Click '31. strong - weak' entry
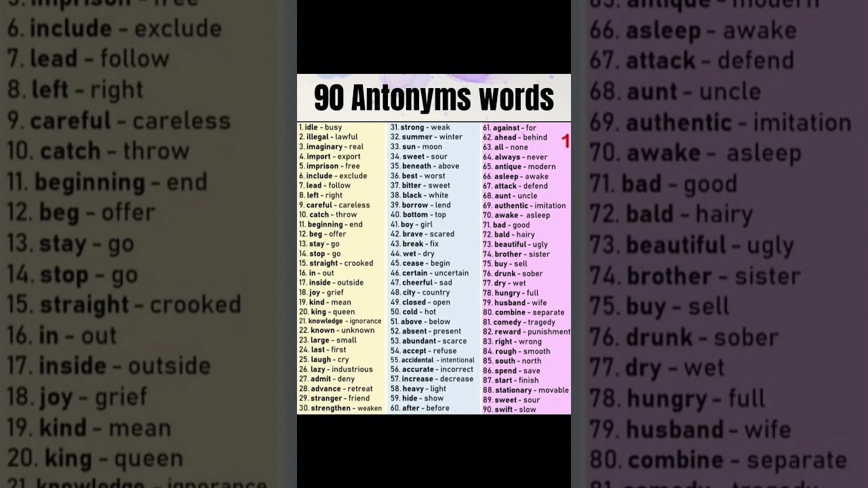 (420, 127)
